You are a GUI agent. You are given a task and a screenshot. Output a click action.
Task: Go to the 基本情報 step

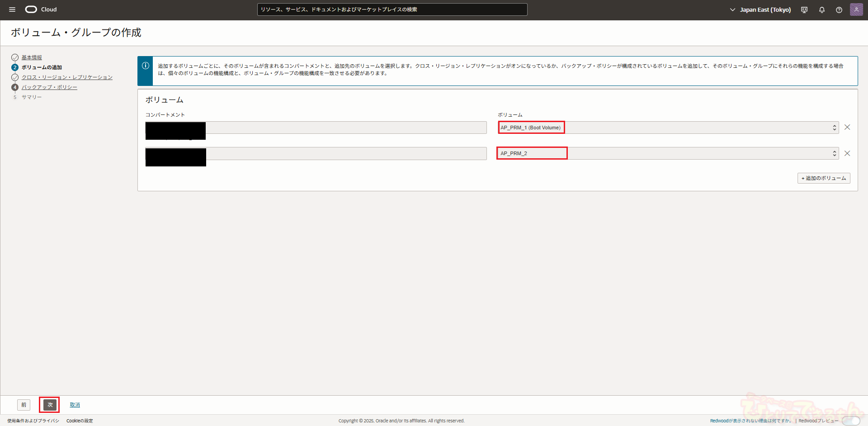pyautogui.click(x=32, y=57)
